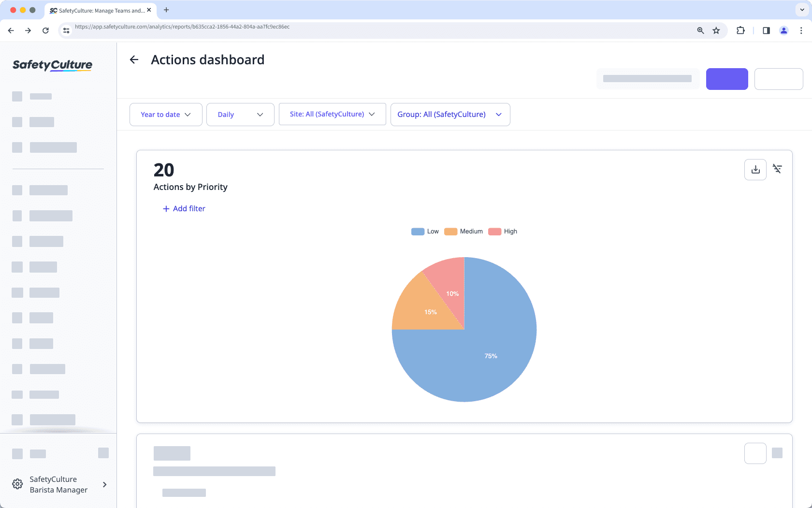The height and width of the screenshot is (508, 812).
Task: Click Add filter on the chart card
Action: pyautogui.click(x=184, y=208)
